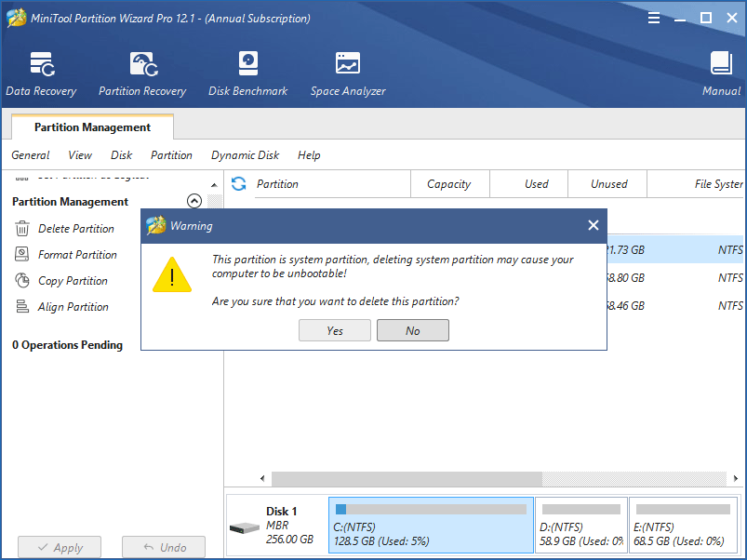Click the yellow warning triangle icon
The height and width of the screenshot is (560, 747).
(172, 274)
